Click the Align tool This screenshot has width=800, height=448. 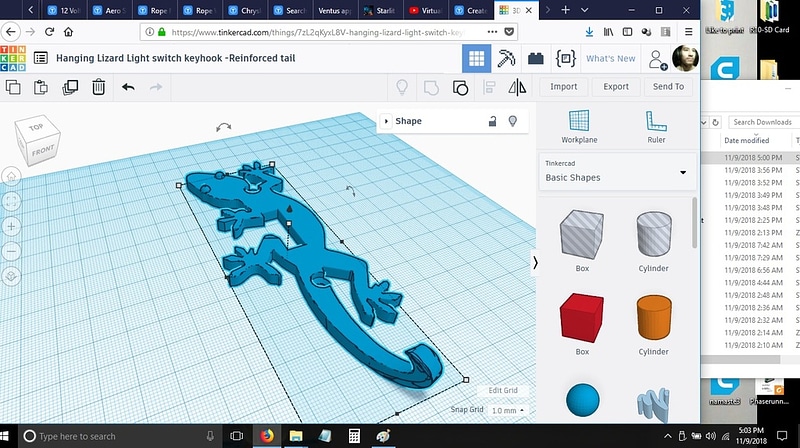(x=489, y=87)
